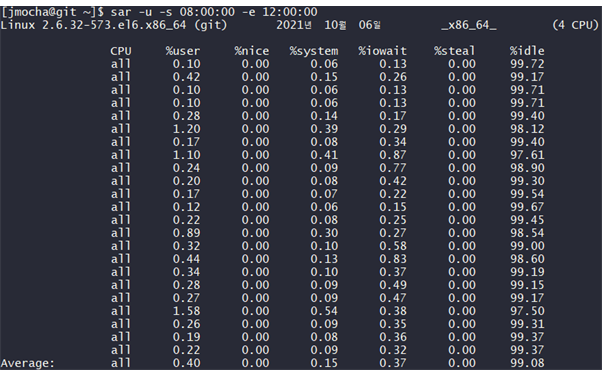Click the average %user value 0.40
Image resolution: width=602 pixels, height=370 pixels.
(186, 363)
